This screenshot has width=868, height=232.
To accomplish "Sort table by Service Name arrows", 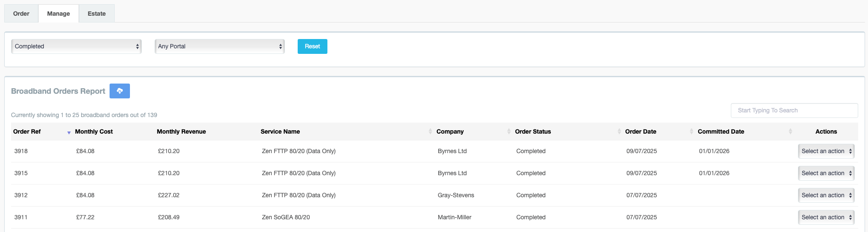I will [x=430, y=131].
